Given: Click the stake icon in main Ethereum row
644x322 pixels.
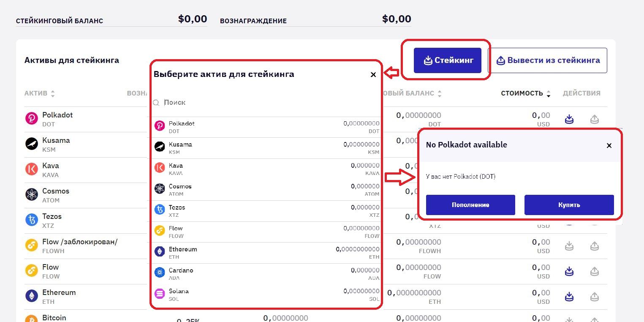Looking at the screenshot, I should [569, 297].
